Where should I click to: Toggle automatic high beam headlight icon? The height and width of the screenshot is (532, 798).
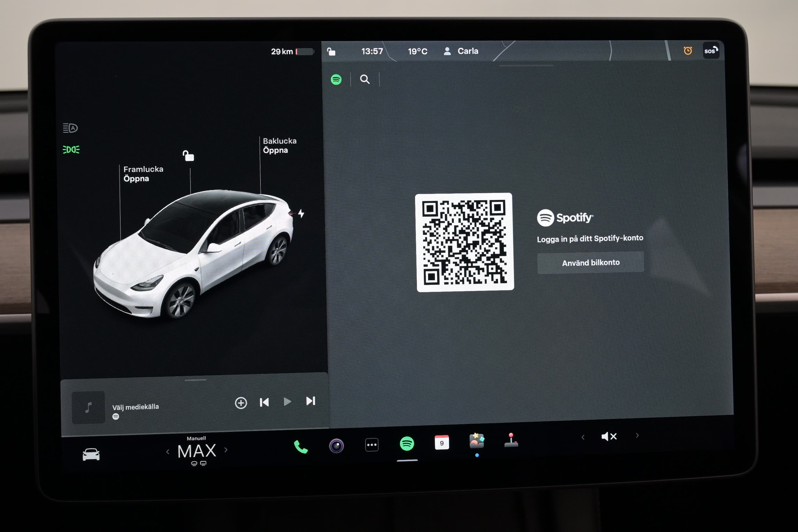(70, 128)
